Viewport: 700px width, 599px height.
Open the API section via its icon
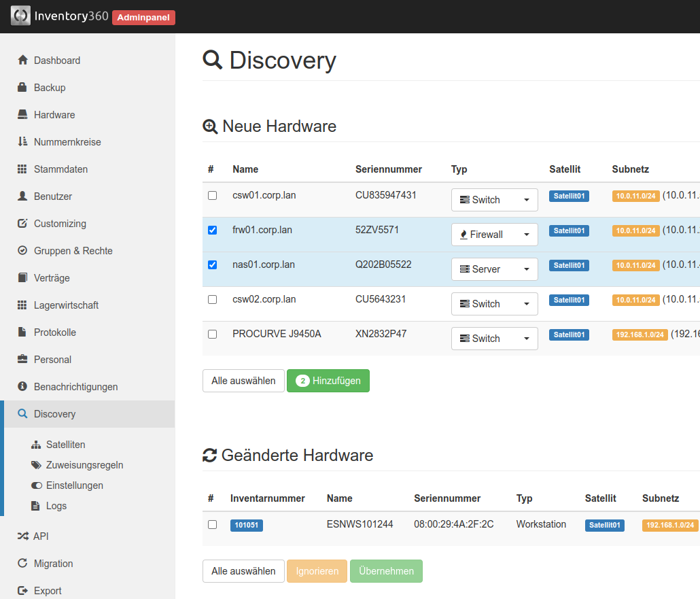22,536
